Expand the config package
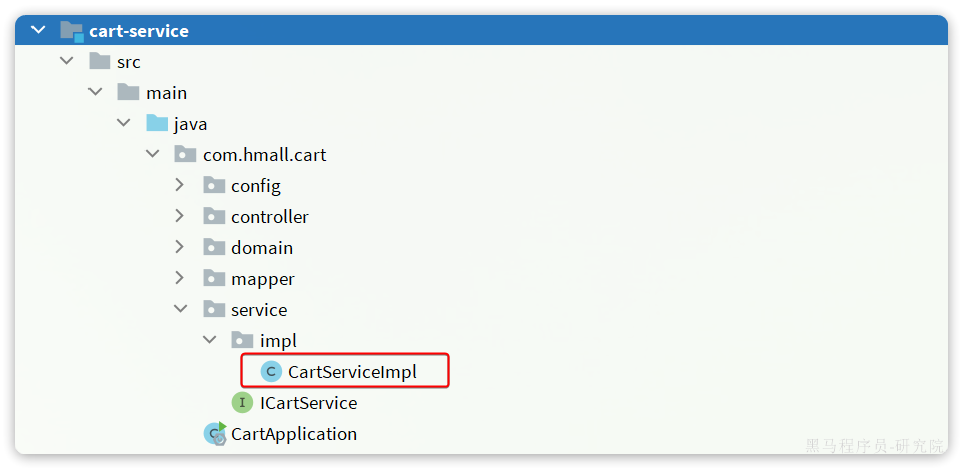This screenshot has height=471, width=963. [x=179, y=185]
